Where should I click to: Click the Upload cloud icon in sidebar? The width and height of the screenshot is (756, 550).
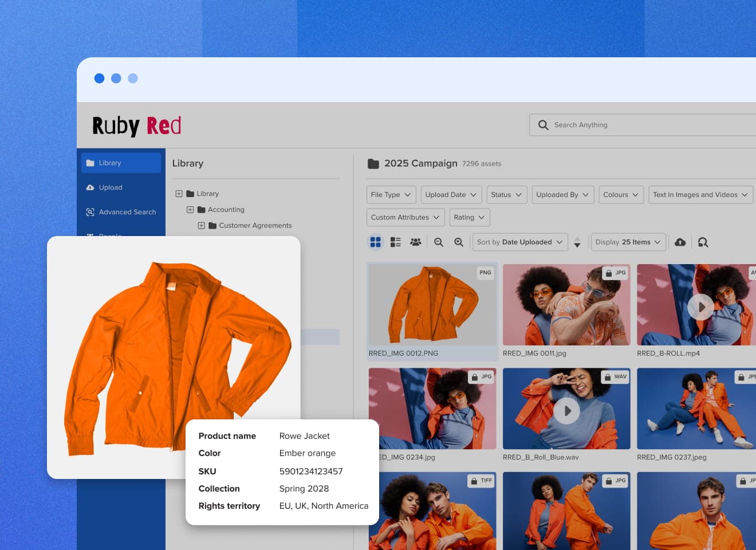[x=90, y=187]
